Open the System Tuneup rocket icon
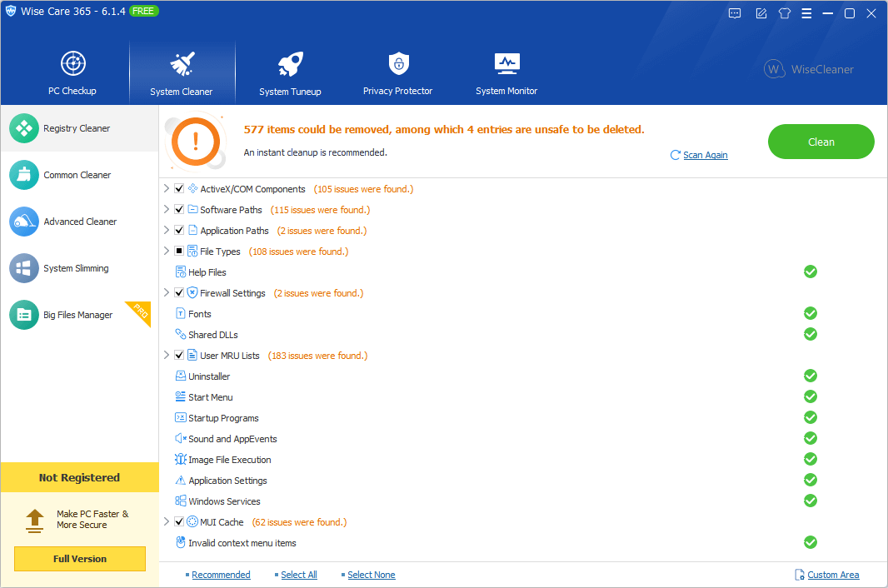 point(289,65)
